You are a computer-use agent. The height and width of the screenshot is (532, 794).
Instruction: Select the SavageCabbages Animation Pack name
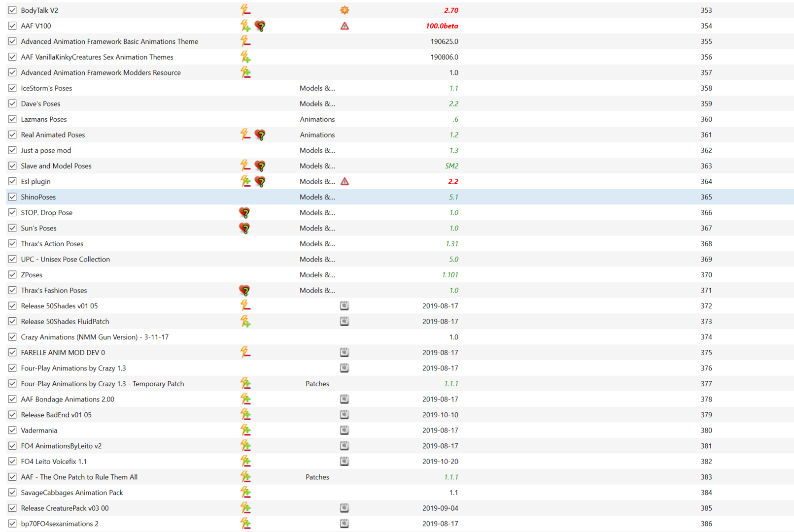point(72,493)
